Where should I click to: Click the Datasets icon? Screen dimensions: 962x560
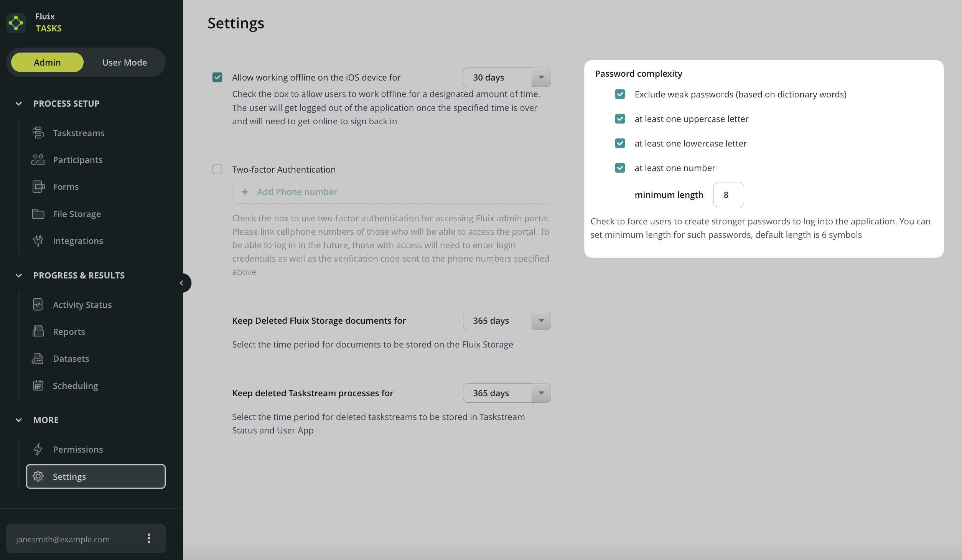pyautogui.click(x=38, y=358)
